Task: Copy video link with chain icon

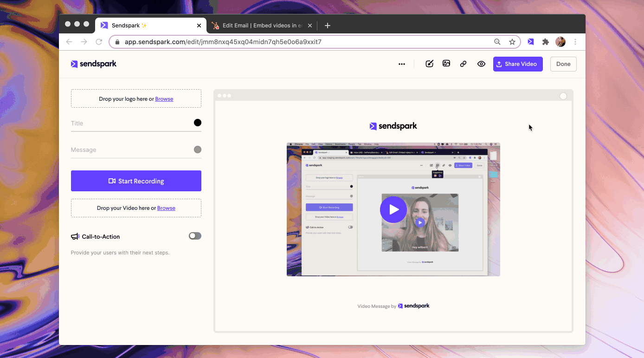Action: (463, 64)
